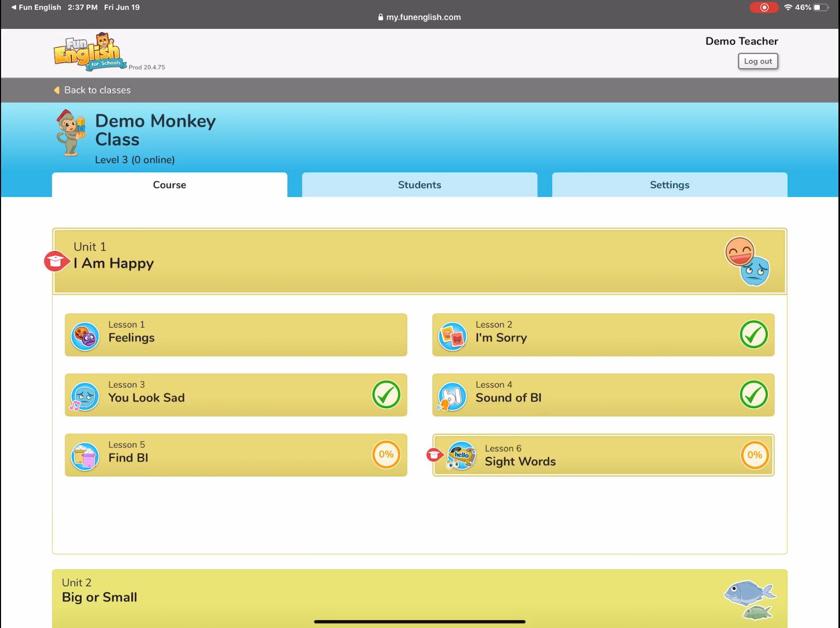Click the 0% progress circle on Find Bl
Image resolution: width=840 pixels, height=628 pixels.
click(x=386, y=454)
